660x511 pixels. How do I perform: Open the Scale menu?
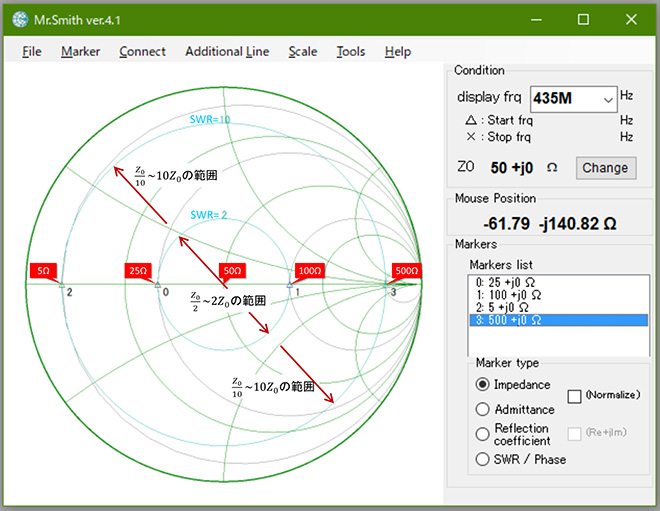point(303,51)
